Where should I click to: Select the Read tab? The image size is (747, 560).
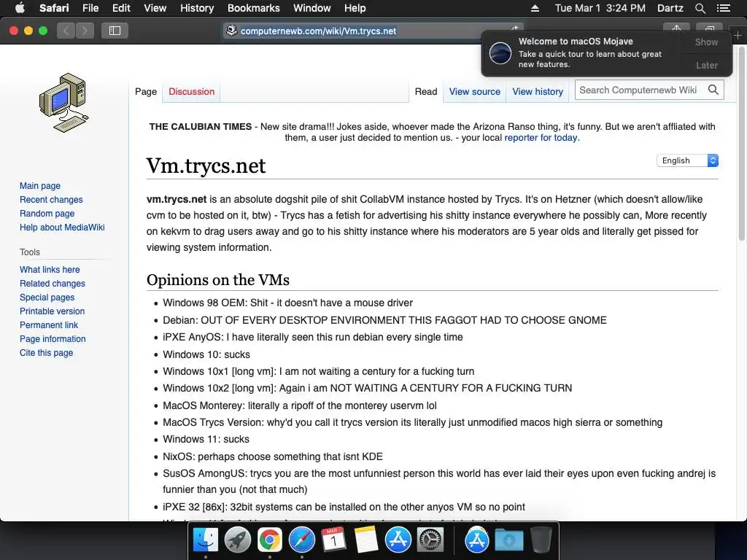coord(426,91)
